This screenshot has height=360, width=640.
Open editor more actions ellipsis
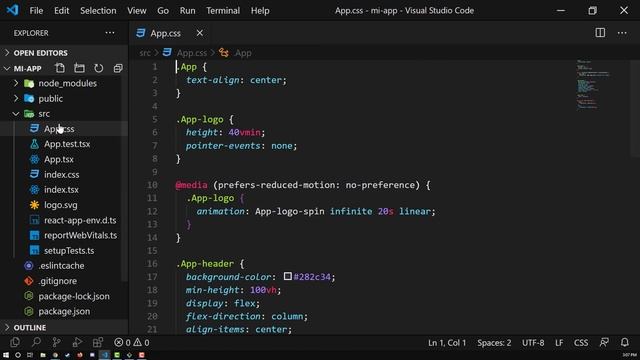[622, 33]
